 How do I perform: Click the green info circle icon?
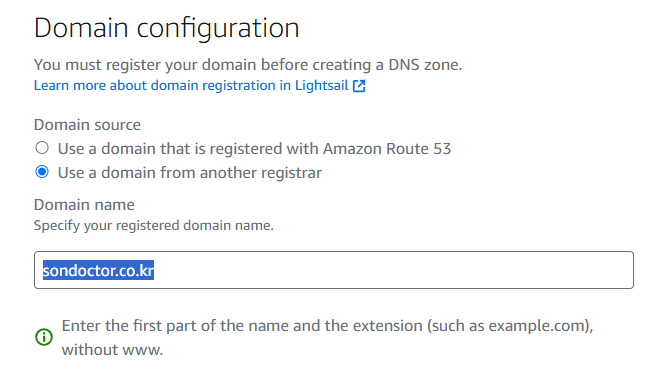point(44,337)
